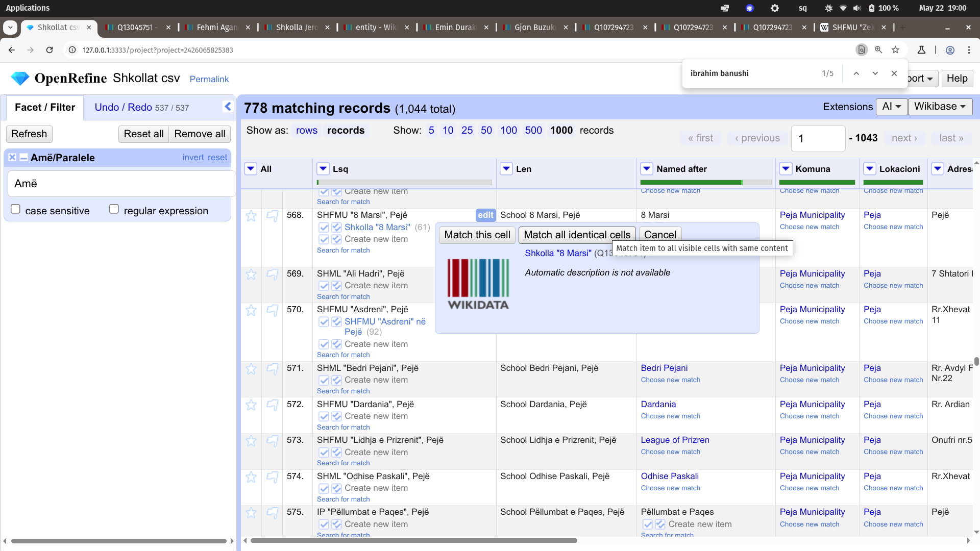Viewport: 980px width, 551px height.
Task: Expand the Wikibase extension dropdown
Action: [x=940, y=107]
